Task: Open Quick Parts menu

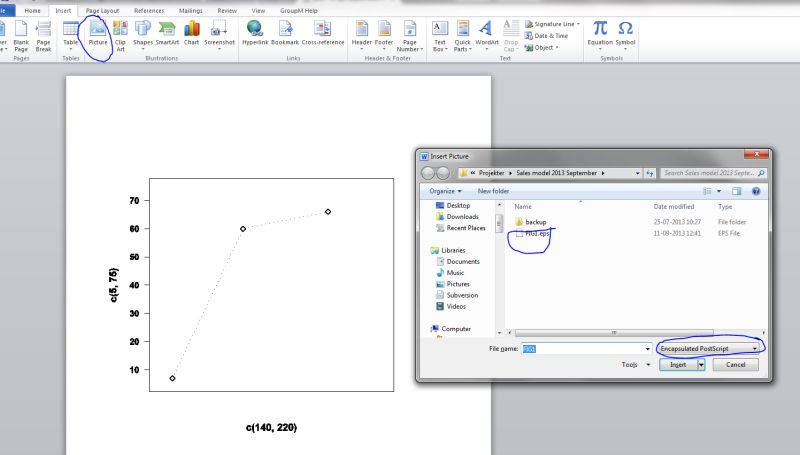Action: coord(463,36)
